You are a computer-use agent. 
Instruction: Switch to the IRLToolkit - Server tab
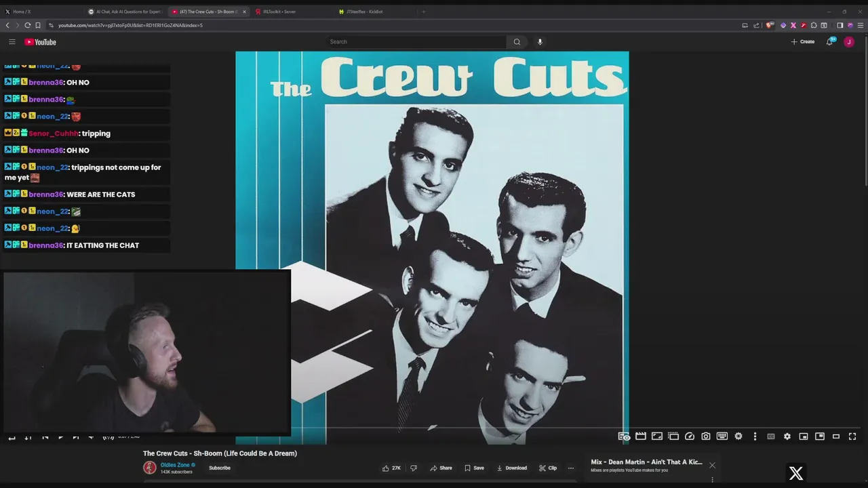point(290,12)
